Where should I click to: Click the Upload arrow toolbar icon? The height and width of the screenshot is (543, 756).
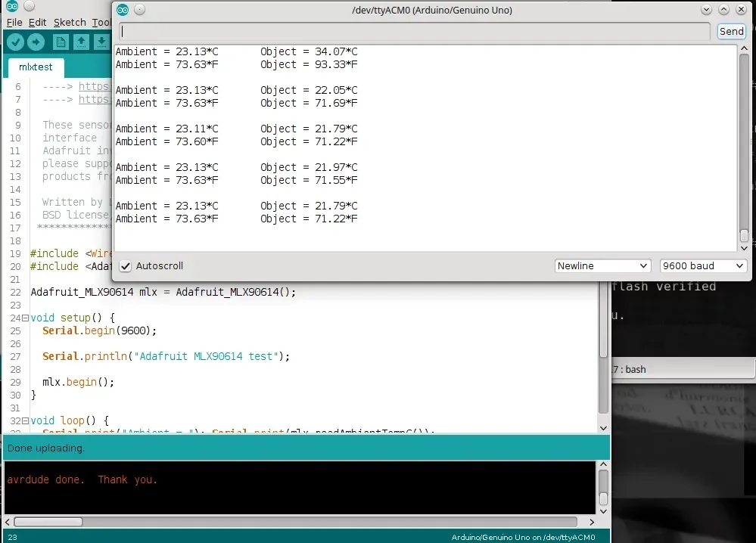(36, 42)
